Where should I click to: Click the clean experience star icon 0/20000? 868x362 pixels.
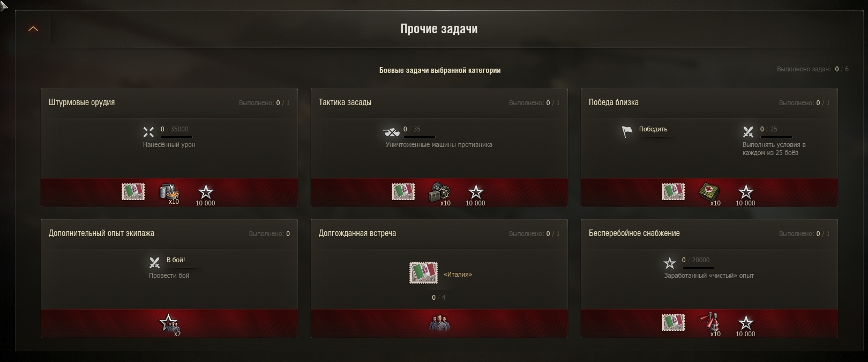click(669, 263)
